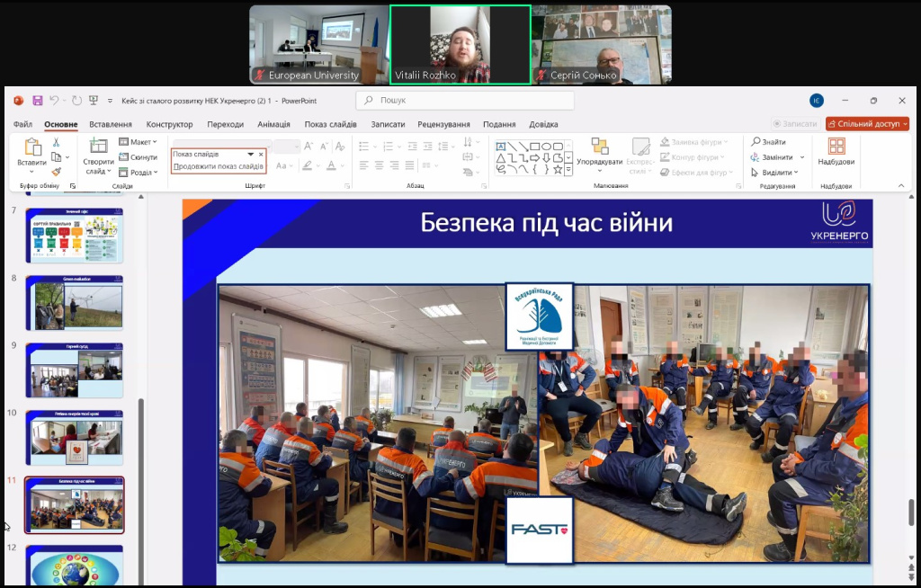Open the Анімація ribbon tab
The image size is (921, 588).
273,124
